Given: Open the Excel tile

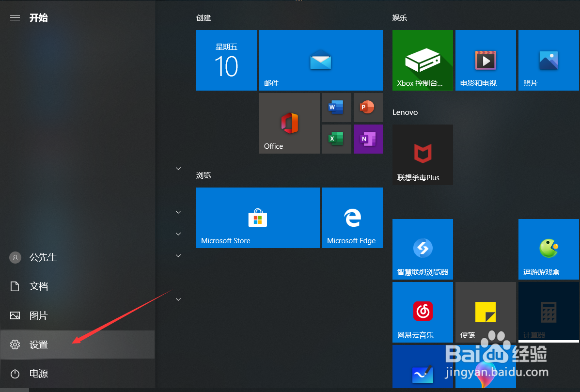Looking at the screenshot, I should [337, 139].
